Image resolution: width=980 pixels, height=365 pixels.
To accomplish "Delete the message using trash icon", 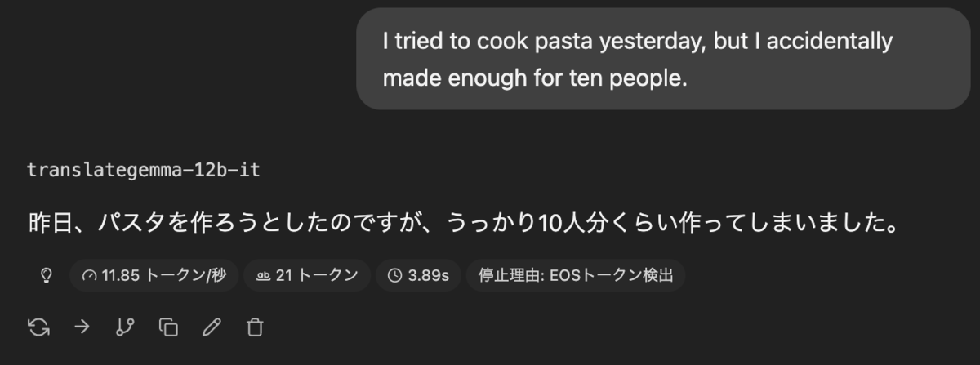I will [255, 327].
